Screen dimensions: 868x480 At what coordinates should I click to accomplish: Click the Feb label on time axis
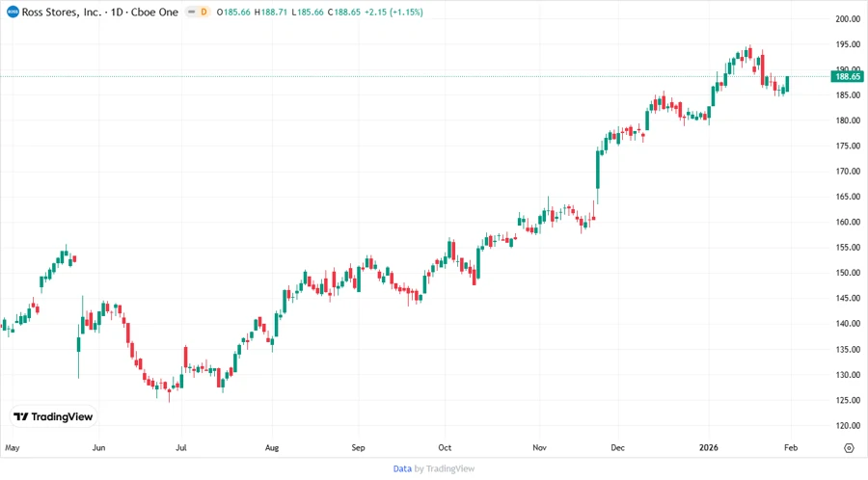[x=791, y=448]
